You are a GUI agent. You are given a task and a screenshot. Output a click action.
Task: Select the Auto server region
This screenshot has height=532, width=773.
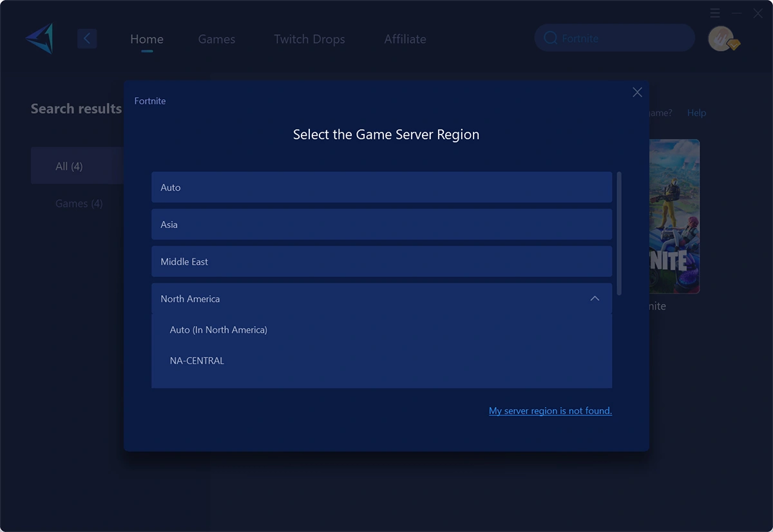[x=381, y=187]
